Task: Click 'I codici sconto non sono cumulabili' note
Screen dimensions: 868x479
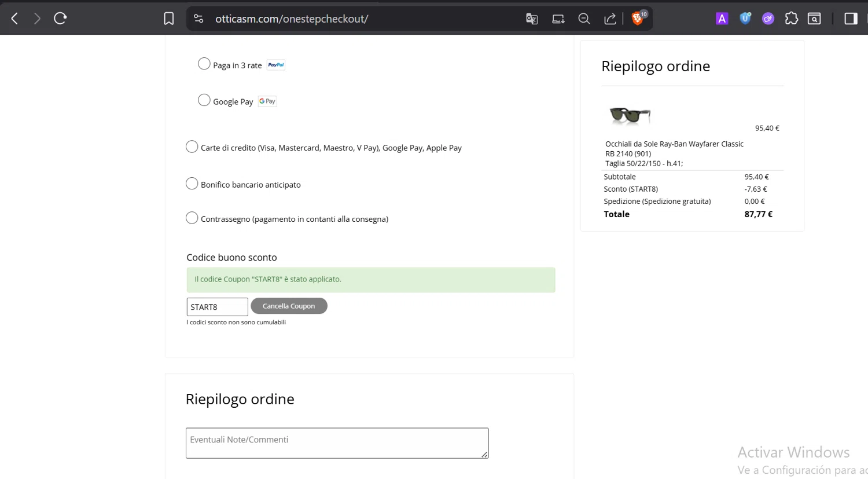Action: coord(236,322)
